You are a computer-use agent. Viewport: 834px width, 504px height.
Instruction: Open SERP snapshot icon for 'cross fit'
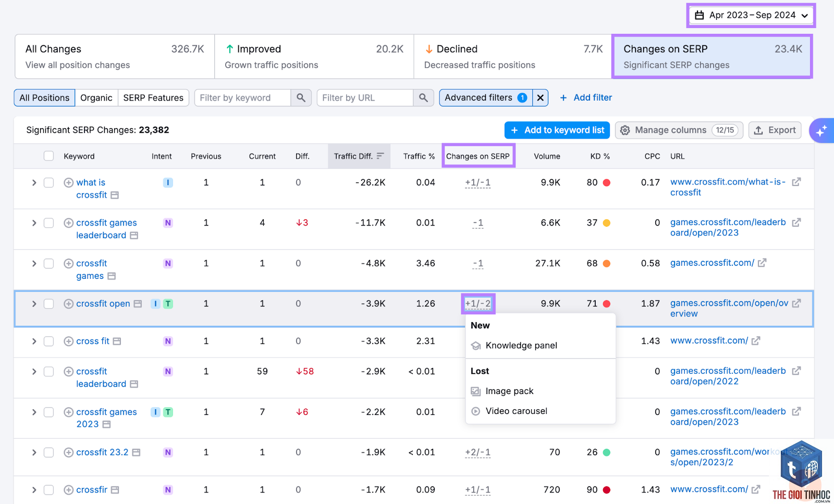(x=117, y=341)
